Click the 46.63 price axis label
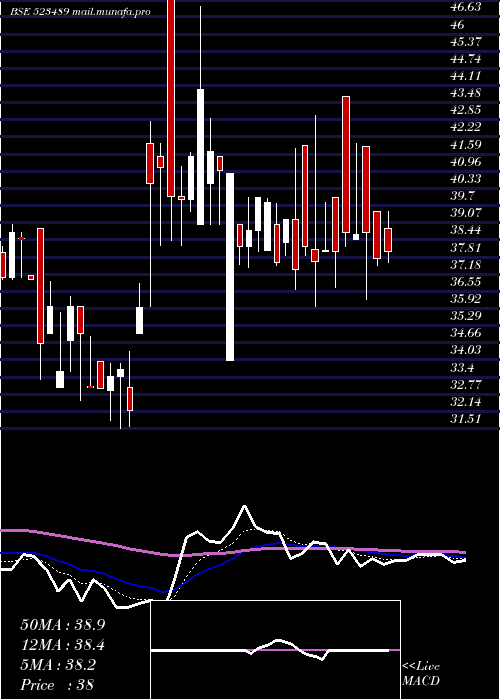The image size is (500, 700). click(467, 7)
